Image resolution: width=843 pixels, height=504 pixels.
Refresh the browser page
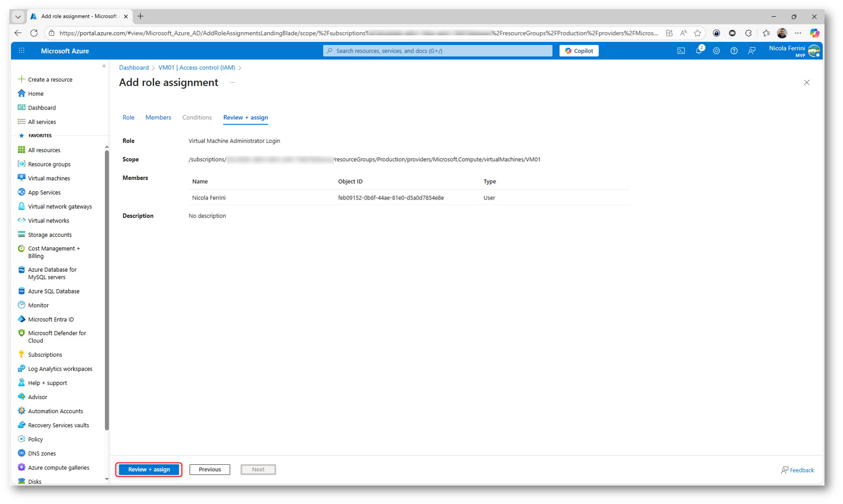[34, 33]
